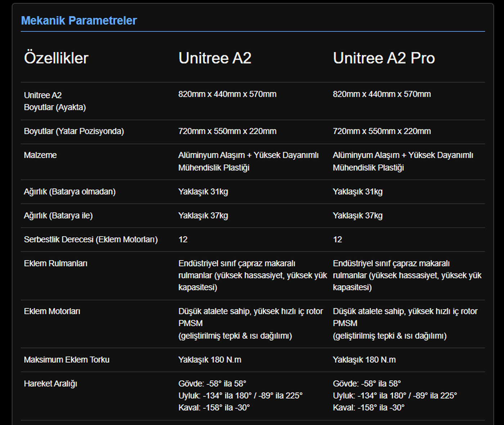
Task: Click the Hareket Aralığı row label
Action: (50, 384)
